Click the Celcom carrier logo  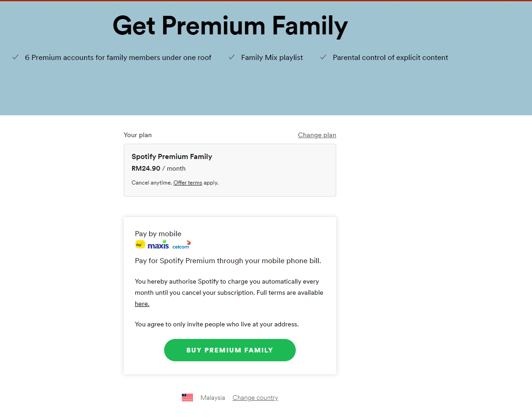coord(181,245)
